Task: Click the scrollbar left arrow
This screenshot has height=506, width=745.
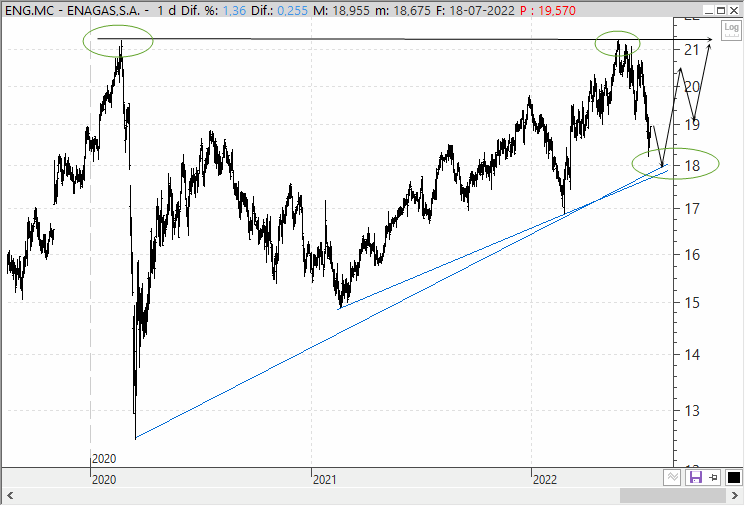Action: tap(10, 496)
